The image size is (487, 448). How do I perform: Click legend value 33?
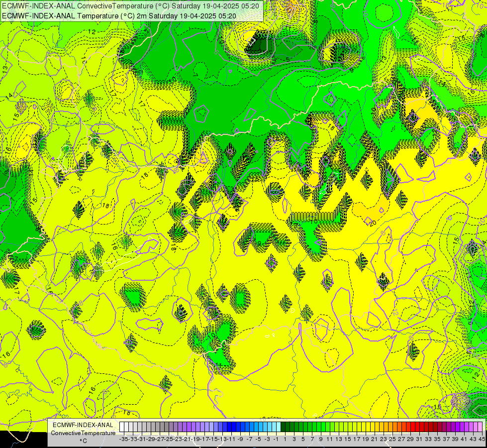click(429, 440)
